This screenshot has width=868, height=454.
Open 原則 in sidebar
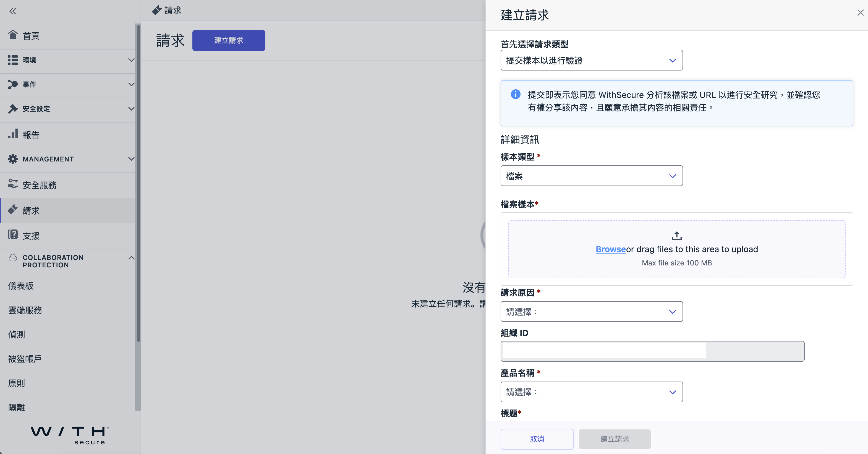click(17, 383)
